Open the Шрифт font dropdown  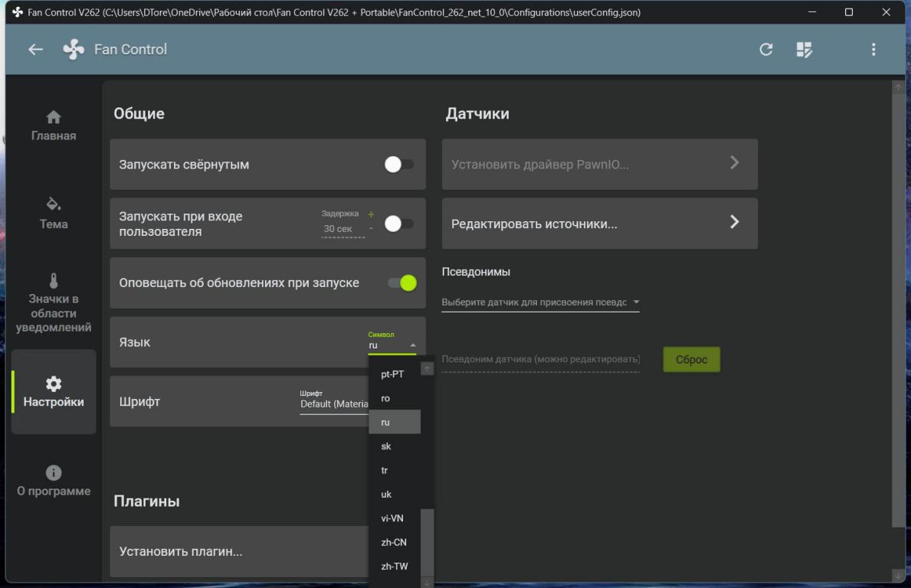click(334, 403)
